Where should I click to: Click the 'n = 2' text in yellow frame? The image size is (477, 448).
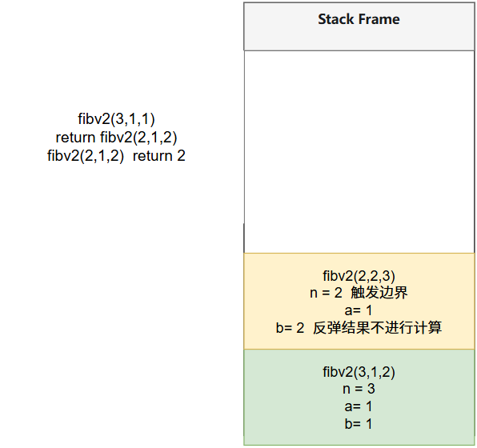point(326,293)
